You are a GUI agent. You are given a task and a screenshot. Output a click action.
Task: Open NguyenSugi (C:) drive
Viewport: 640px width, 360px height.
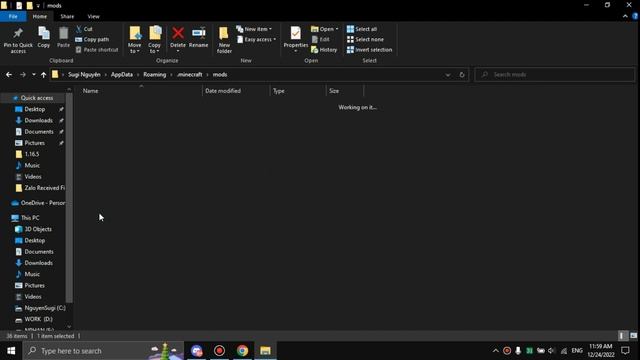click(x=40, y=308)
